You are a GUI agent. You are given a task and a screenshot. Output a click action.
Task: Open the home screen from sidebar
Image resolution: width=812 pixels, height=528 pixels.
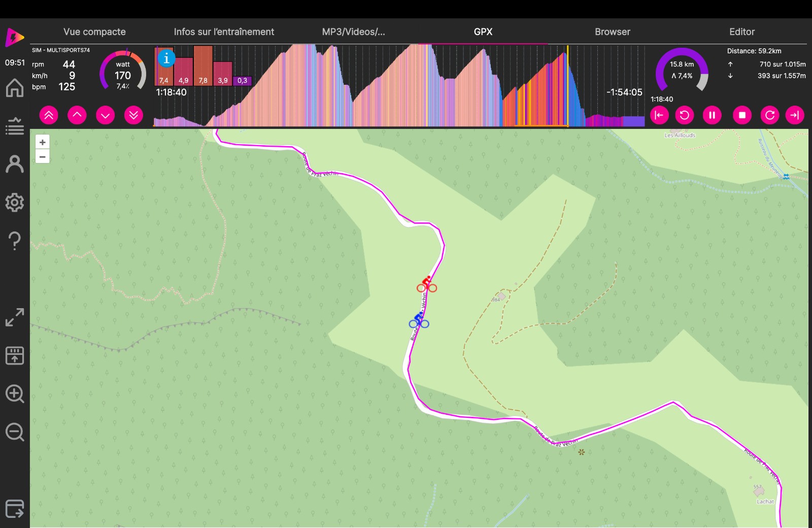pos(15,88)
